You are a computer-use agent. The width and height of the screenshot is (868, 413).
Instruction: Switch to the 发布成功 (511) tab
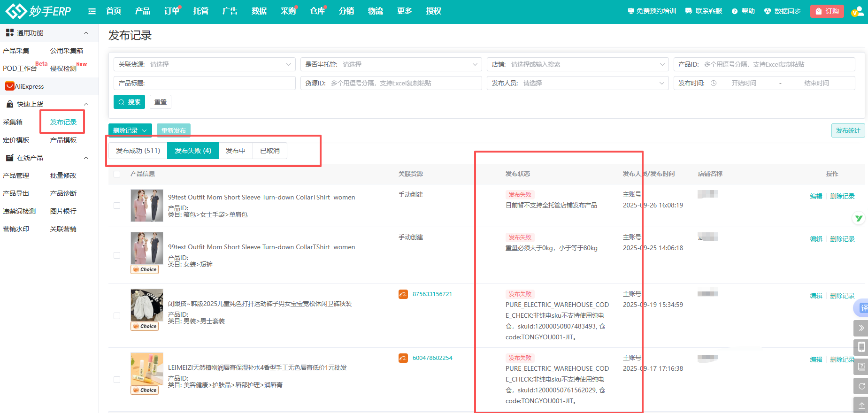click(x=138, y=151)
